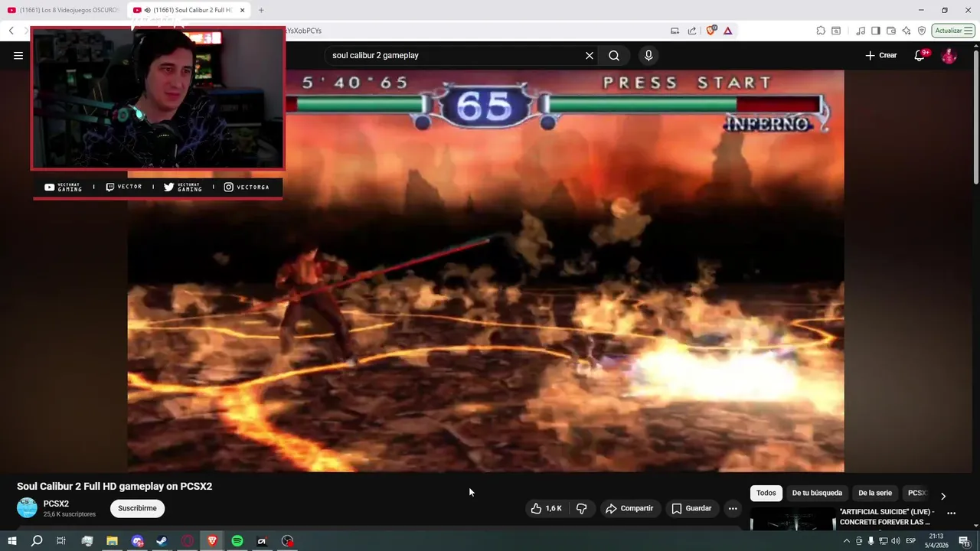This screenshot has height=551, width=980.
Task: Click the title 'Soul Calibur 2 Full HD gameplay on PCSX2'
Action: click(115, 487)
